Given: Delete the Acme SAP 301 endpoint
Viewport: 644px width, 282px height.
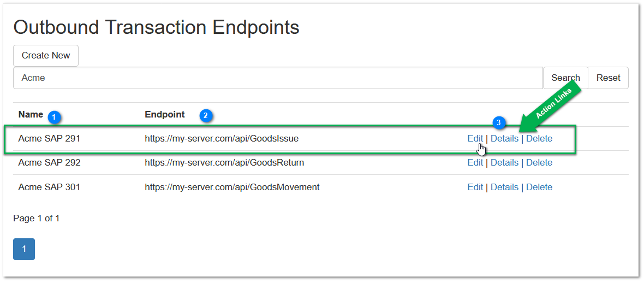Looking at the screenshot, I should click(x=539, y=187).
